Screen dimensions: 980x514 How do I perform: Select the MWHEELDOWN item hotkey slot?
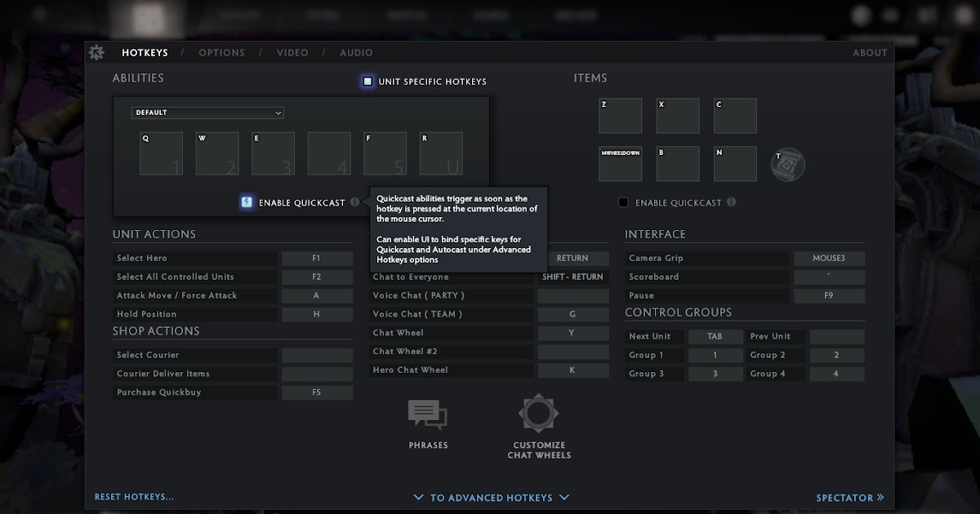tap(620, 163)
